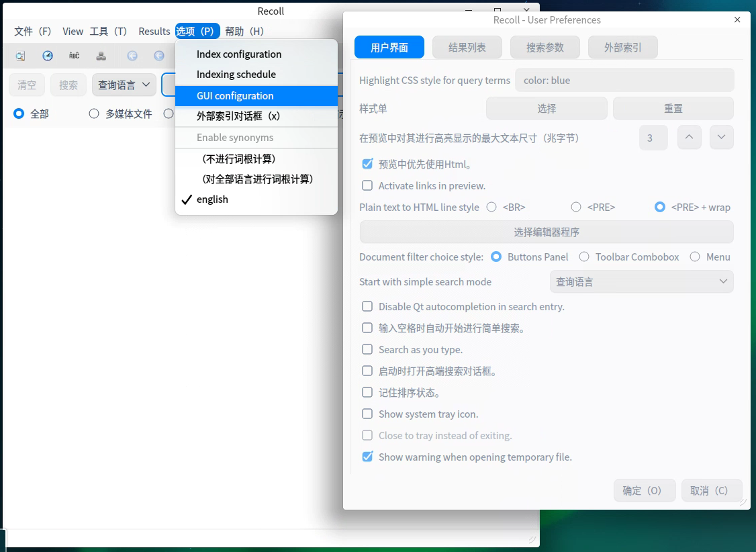Select the <PRE> line style radio
The width and height of the screenshot is (756, 552).
point(575,208)
